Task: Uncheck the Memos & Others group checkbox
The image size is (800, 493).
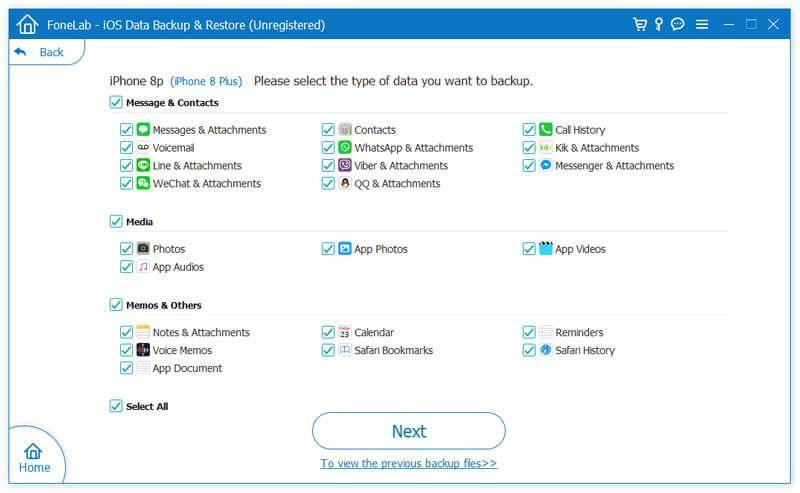Action: (116, 305)
